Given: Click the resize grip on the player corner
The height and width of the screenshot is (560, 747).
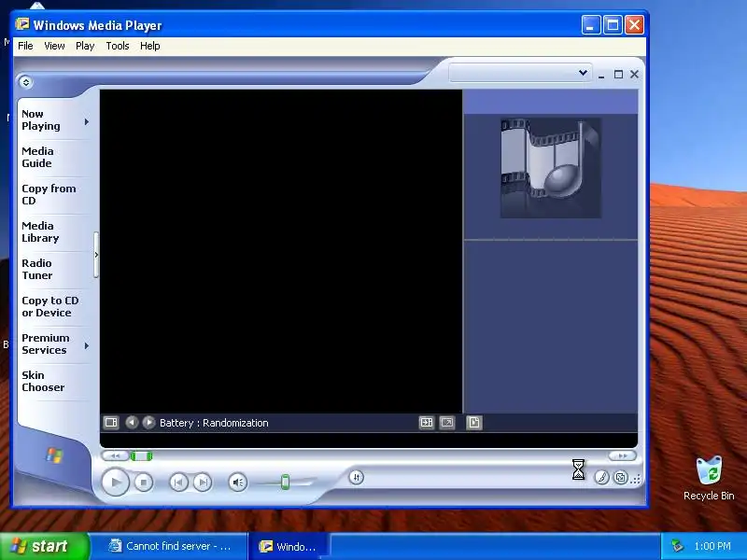Looking at the screenshot, I should tap(636, 480).
